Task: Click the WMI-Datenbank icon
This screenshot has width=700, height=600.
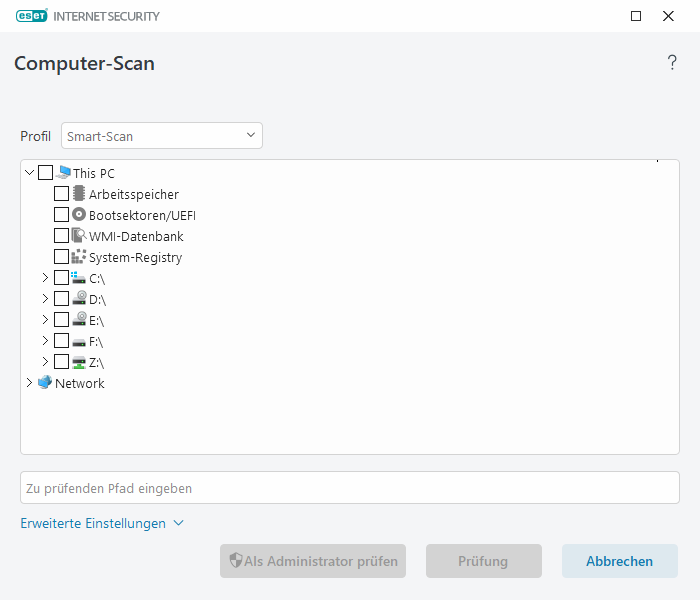Action: [79, 236]
